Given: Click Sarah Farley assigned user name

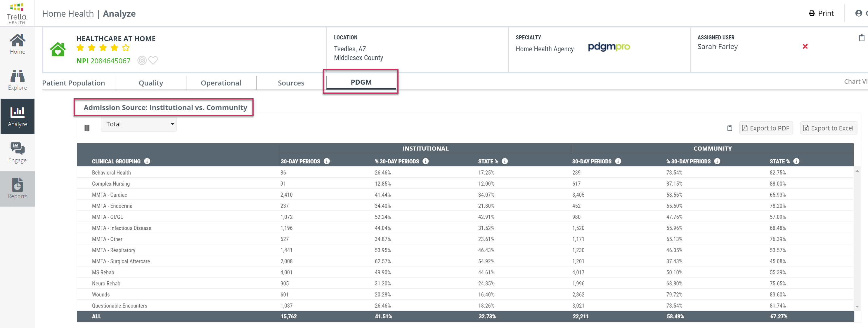Looking at the screenshot, I should 717,46.
